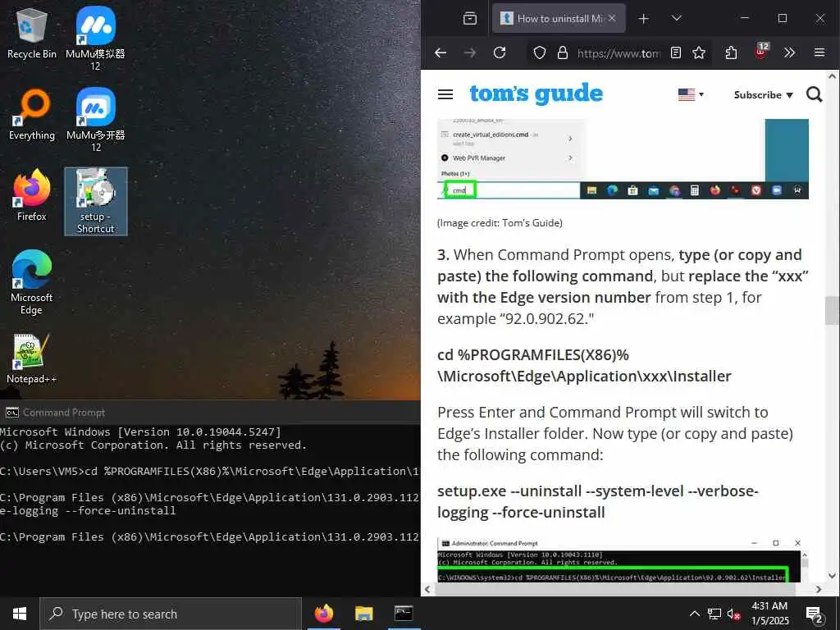
Task: Click 'e-logging --force-uninstall' text in Command Prompt
Action: click(88, 511)
